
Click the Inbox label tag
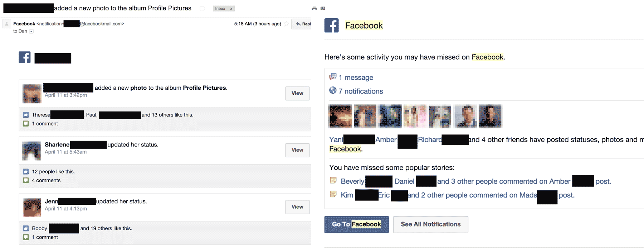220,9
